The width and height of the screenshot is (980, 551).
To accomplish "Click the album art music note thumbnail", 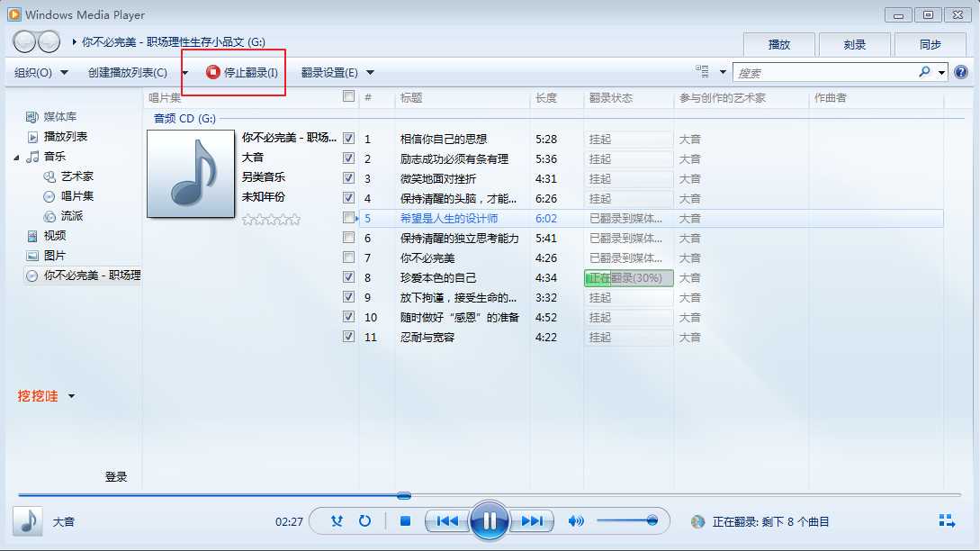I will pyautogui.click(x=191, y=174).
